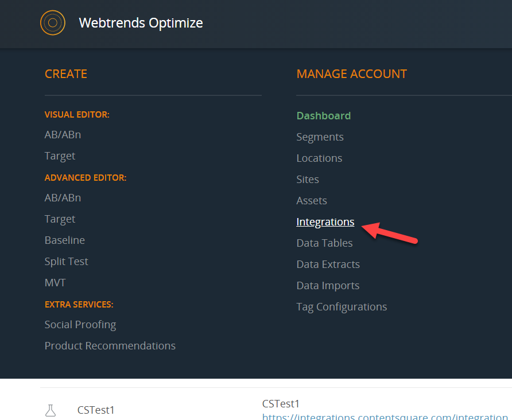Open Social Proofing extra service
This screenshot has width=512, height=420.
click(x=80, y=324)
